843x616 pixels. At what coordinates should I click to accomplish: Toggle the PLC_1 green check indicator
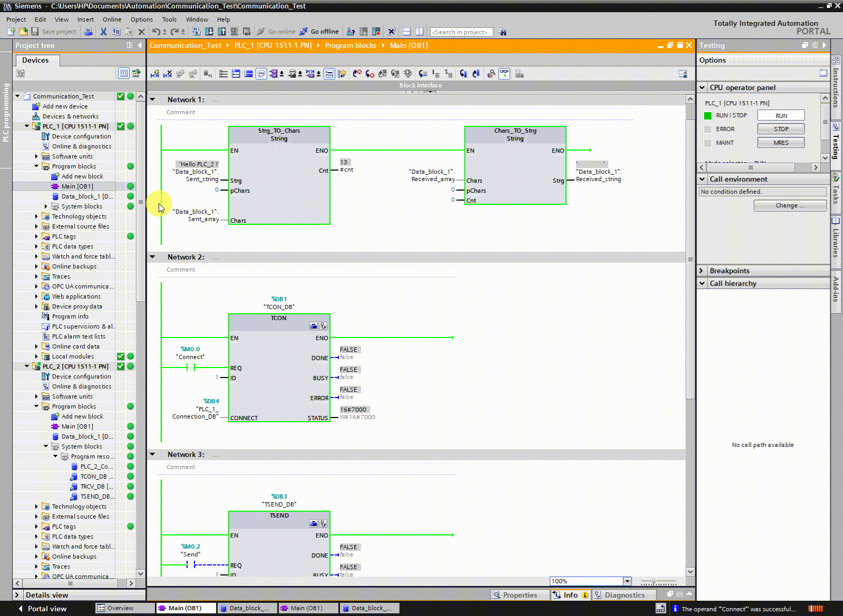tap(121, 126)
